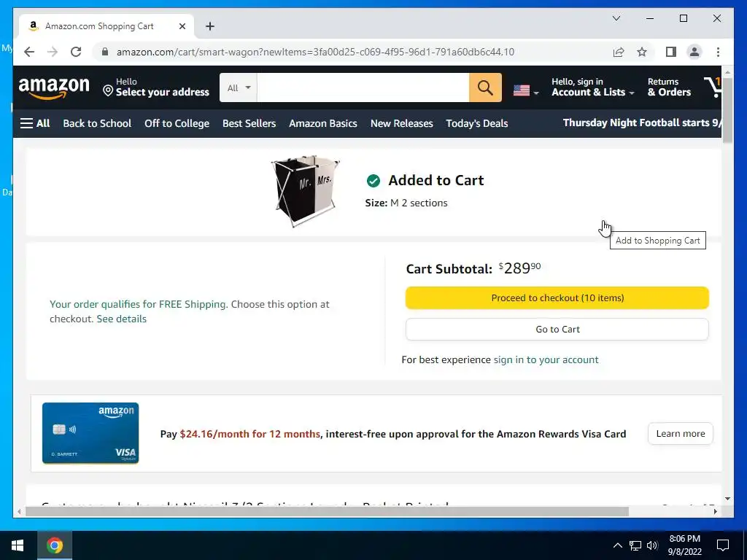The height and width of the screenshot is (560, 747).
Task: Open the cart icon in header
Action: [x=713, y=87]
